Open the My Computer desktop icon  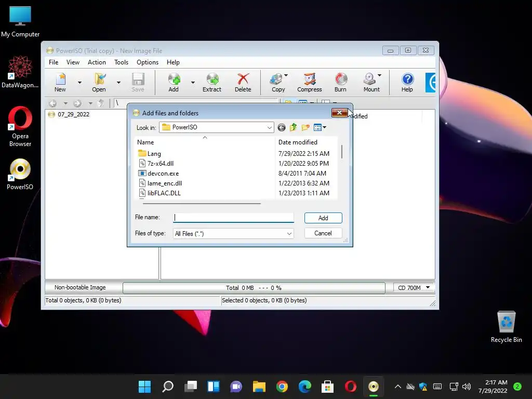click(20, 22)
